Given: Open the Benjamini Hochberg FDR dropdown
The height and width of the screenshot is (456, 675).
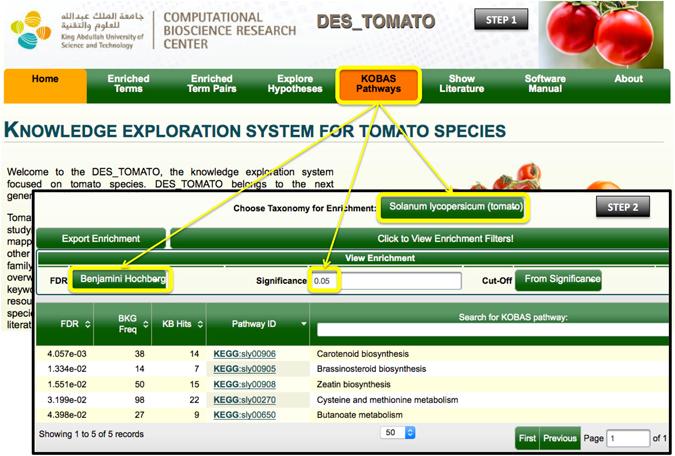Looking at the screenshot, I should click(121, 279).
